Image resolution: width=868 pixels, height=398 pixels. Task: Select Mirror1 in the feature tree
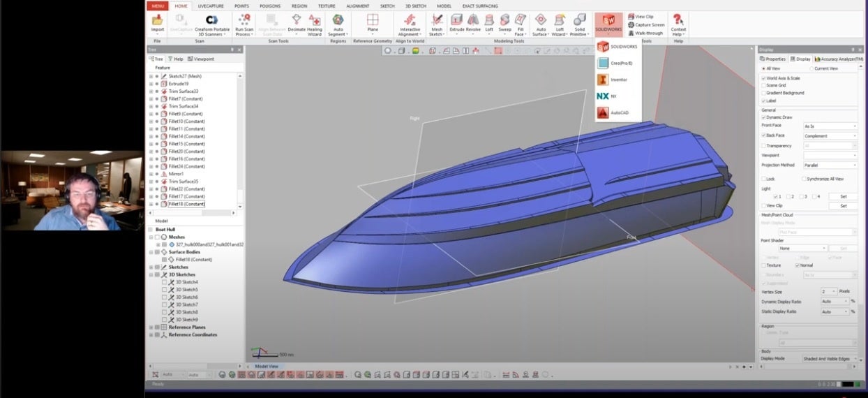point(176,174)
